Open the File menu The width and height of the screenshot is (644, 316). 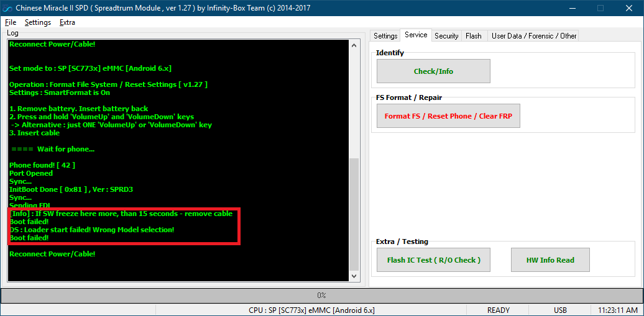(x=11, y=22)
